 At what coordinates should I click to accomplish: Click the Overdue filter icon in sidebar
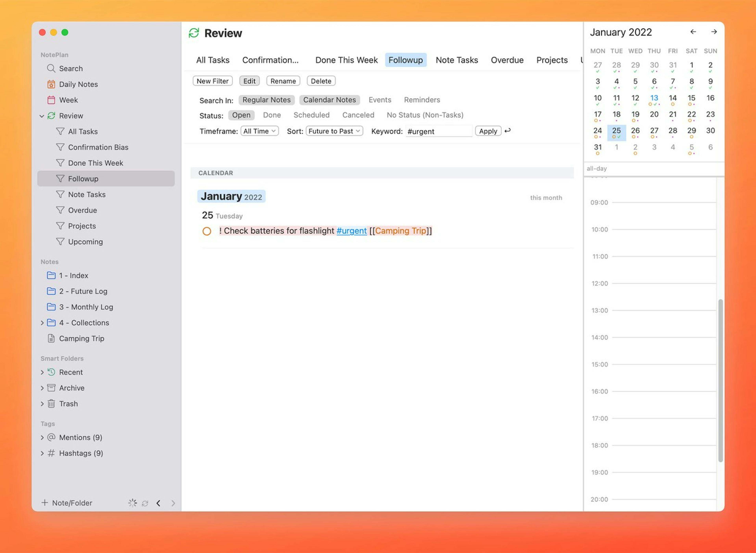60,210
